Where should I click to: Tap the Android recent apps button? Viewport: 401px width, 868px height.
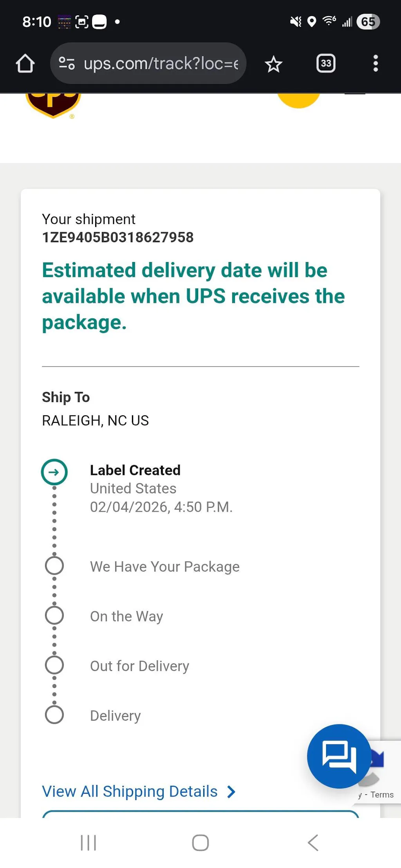click(x=88, y=843)
